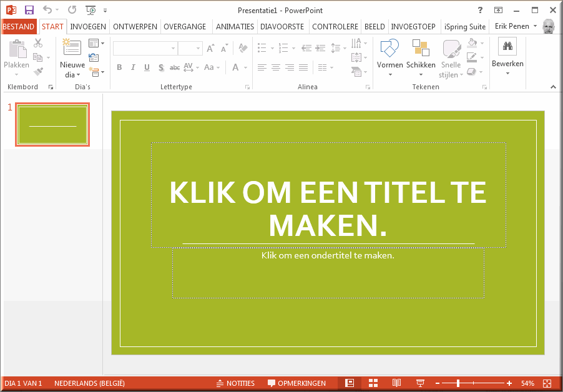This screenshot has width=563, height=392.
Task: Toggle NOTITIES pane in status bar
Action: pos(235,383)
